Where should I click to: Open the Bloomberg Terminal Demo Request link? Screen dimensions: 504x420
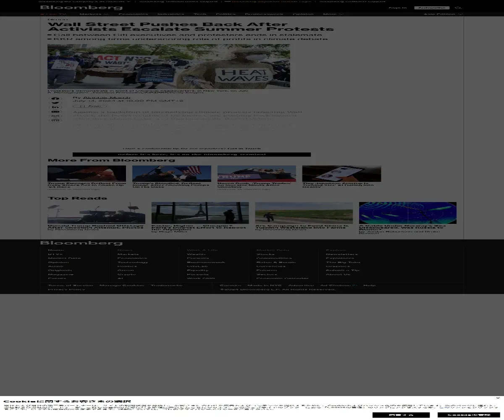pyautogui.click(x=178, y=1)
